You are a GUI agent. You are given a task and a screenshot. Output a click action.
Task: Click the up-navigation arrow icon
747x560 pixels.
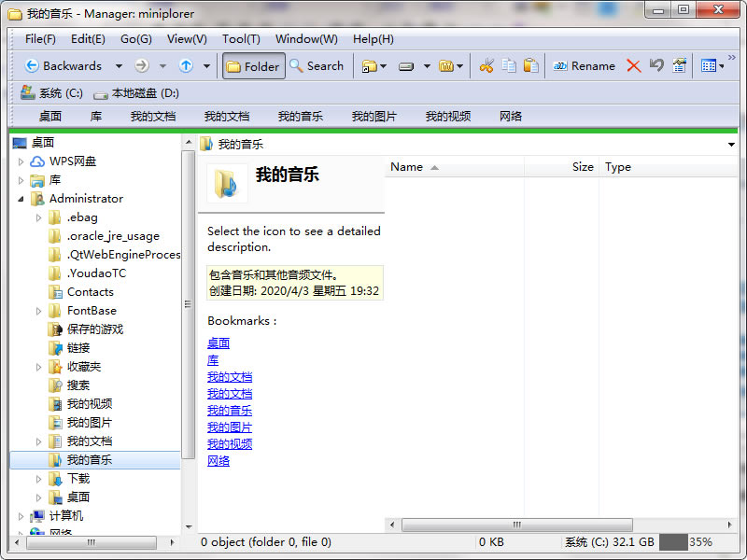[x=186, y=66]
